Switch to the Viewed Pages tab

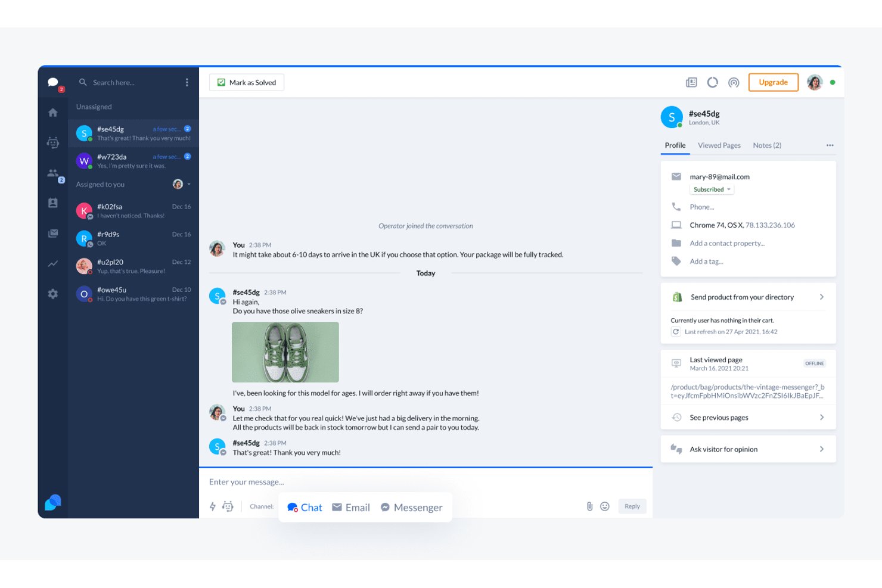point(719,145)
